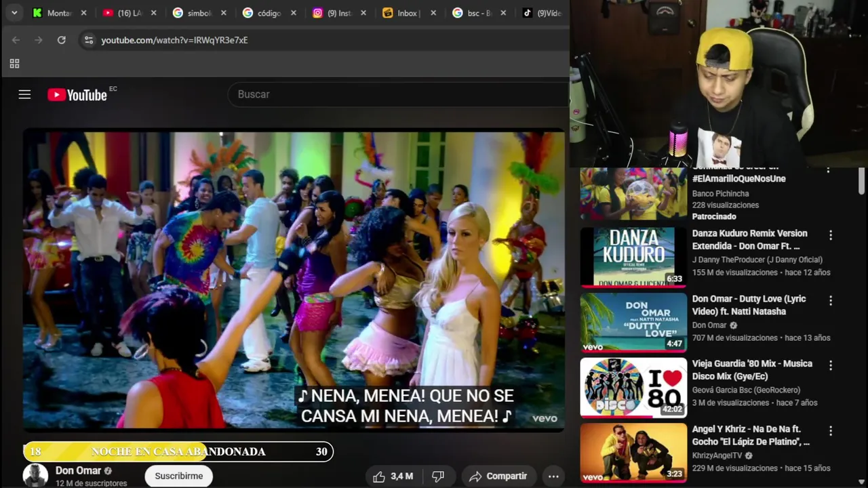The image size is (868, 488).
Task: Open options menu for Dutty Love video
Action: [x=830, y=300]
